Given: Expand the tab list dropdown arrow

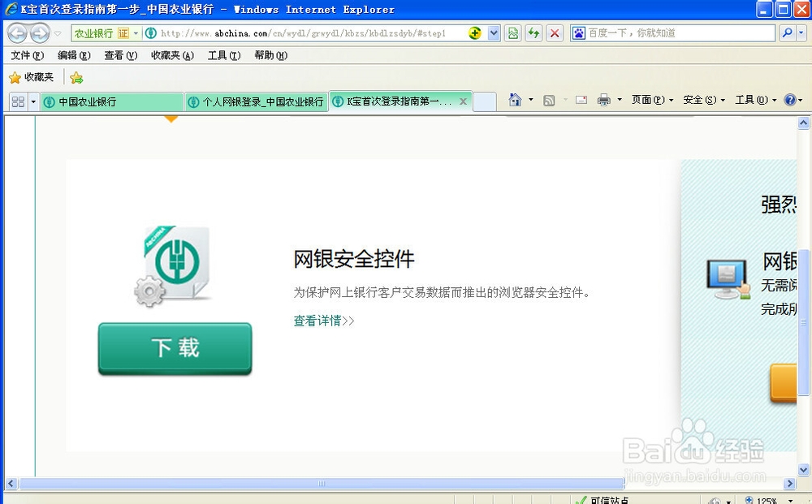Looking at the screenshot, I should tap(33, 102).
